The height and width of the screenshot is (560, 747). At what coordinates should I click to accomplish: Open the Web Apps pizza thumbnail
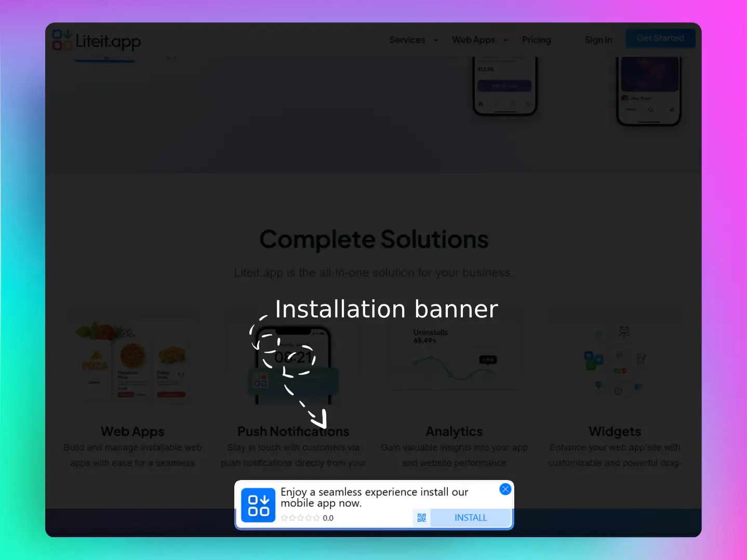[x=132, y=361]
